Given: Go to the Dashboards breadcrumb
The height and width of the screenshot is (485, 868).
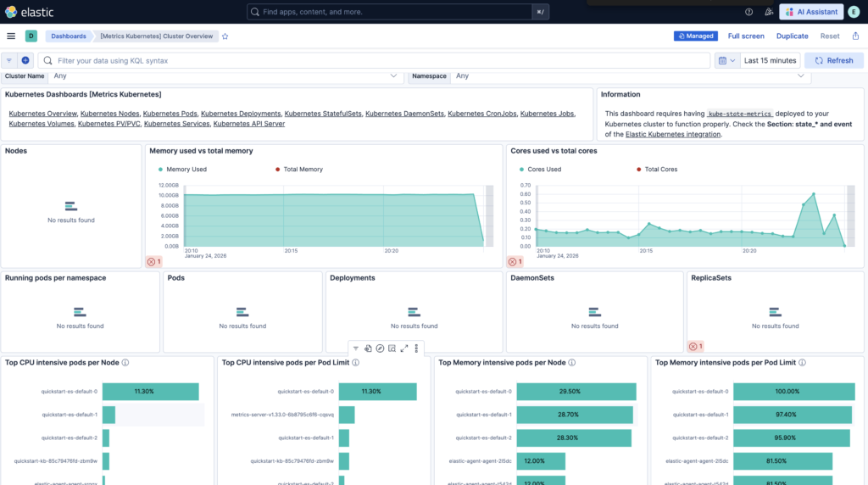Looking at the screenshot, I should pos(68,36).
